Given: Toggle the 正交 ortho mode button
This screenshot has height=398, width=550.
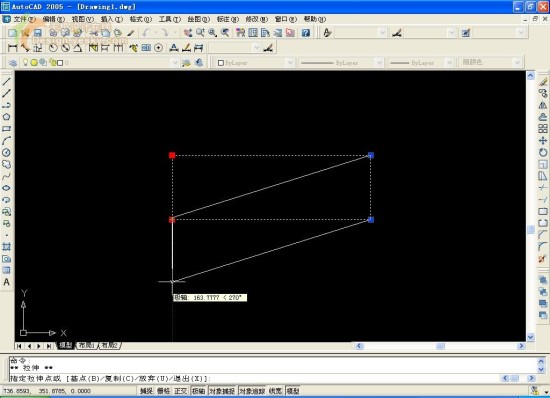Looking at the screenshot, I should [x=181, y=391].
